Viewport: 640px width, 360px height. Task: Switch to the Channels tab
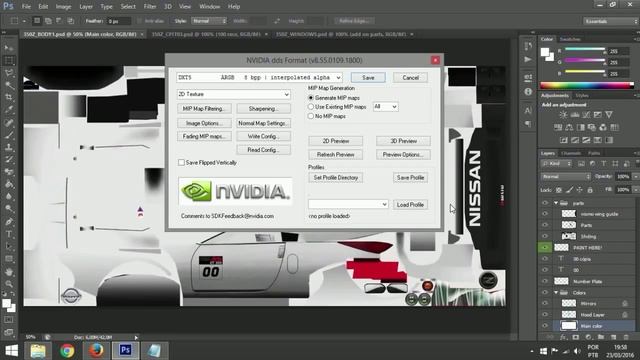coord(571,153)
